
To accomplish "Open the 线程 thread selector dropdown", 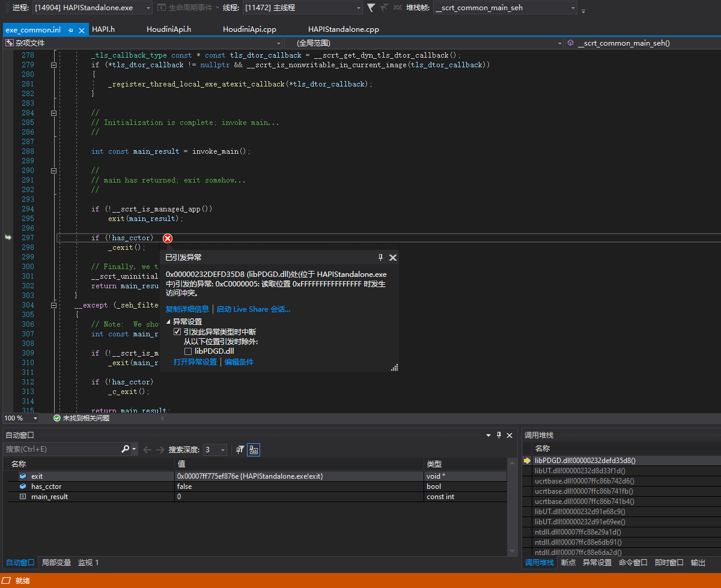I will [358, 8].
